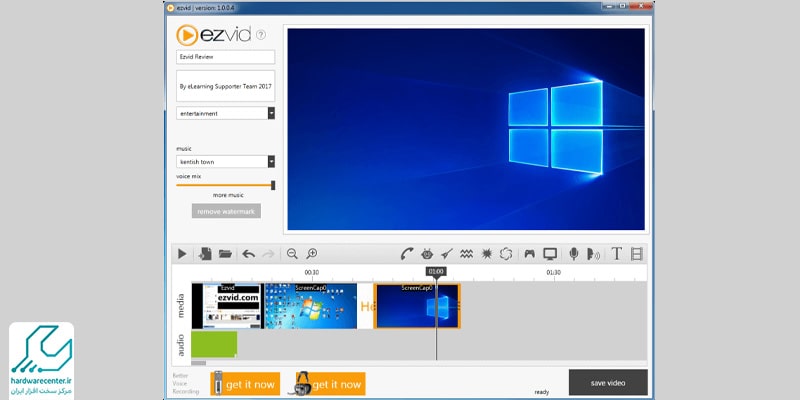Click the 01:30 mark on timeline ruler
Viewport: 800px width, 400px height.
[554, 272]
